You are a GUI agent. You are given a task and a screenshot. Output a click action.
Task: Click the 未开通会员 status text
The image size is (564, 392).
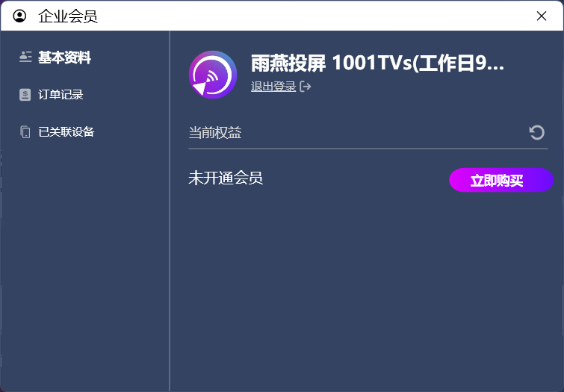(x=226, y=178)
